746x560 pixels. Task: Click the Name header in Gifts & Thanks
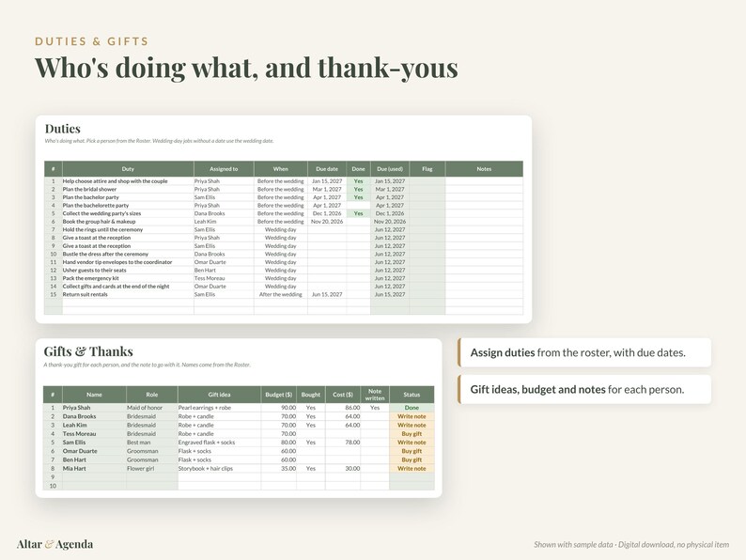[x=94, y=395]
